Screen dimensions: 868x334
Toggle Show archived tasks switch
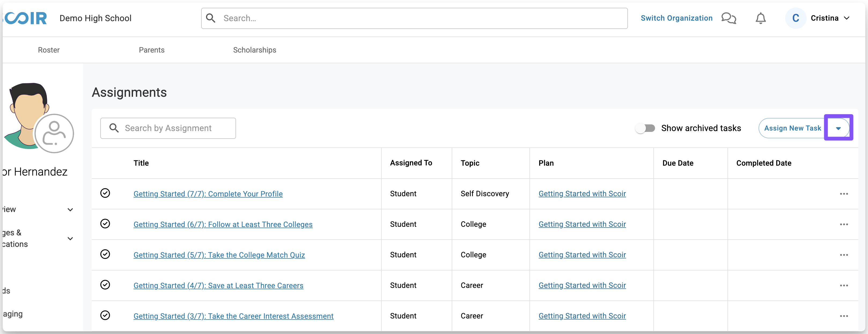(x=645, y=128)
